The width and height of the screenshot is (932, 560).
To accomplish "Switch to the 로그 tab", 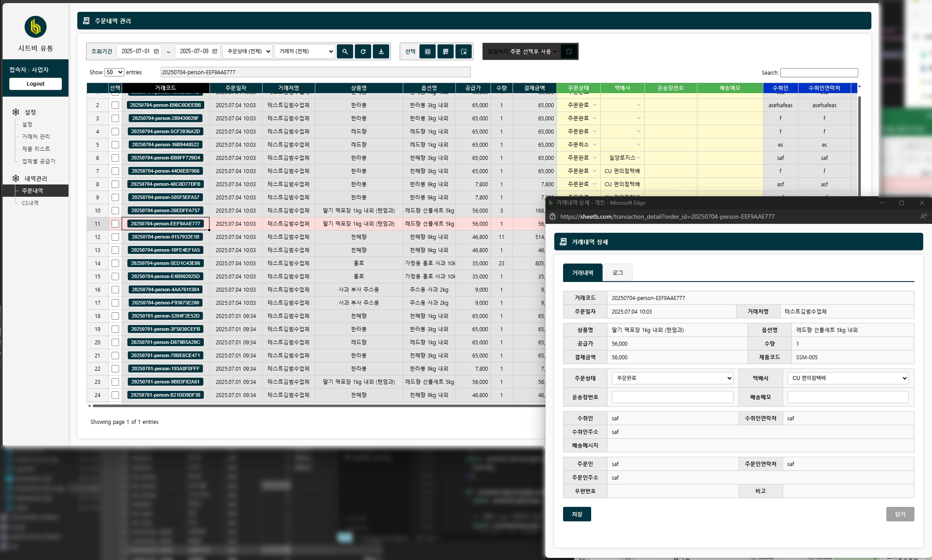I will click(618, 273).
